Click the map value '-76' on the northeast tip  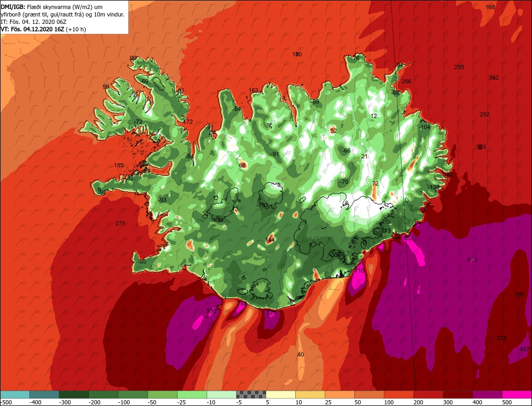(355, 58)
